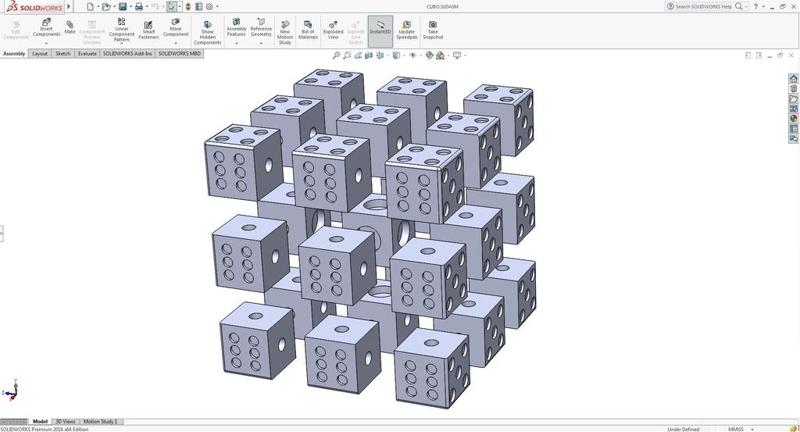Open the Help question mark menu
The width and height of the screenshot is (800, 432).
point(756,7)
